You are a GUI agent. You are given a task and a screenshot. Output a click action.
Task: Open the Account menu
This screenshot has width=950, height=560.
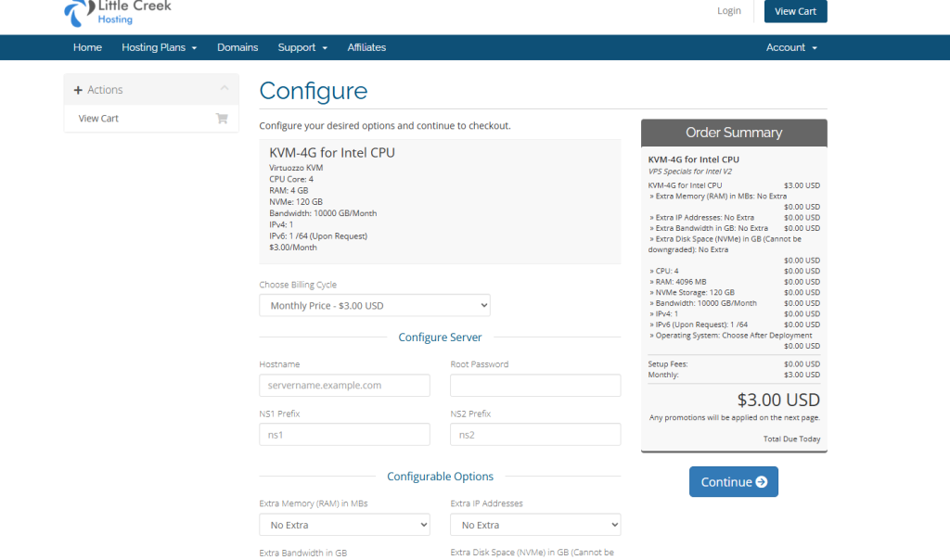pos(791,47)
